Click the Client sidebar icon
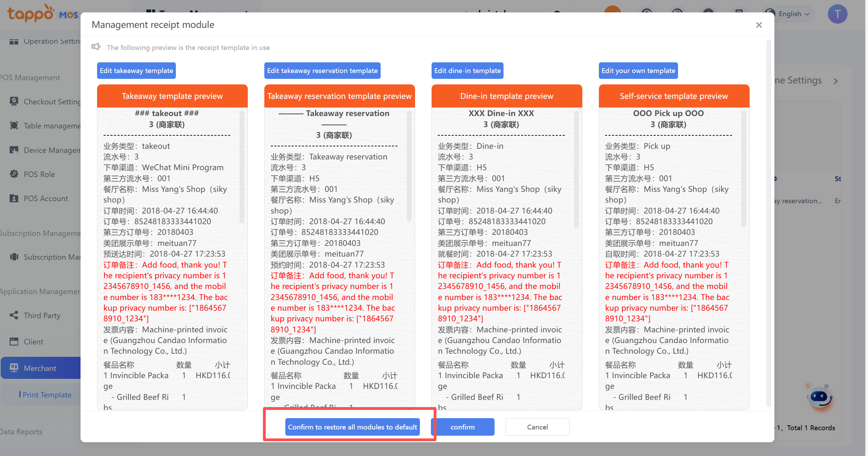This screenshot has height=456, width=868. 14,342
